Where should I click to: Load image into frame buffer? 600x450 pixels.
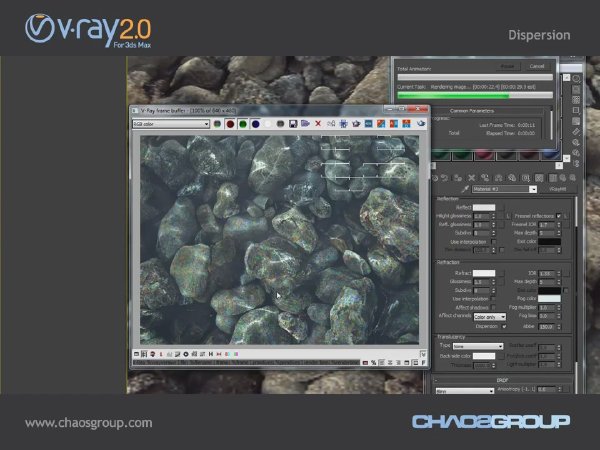click(x=305, y=124)
